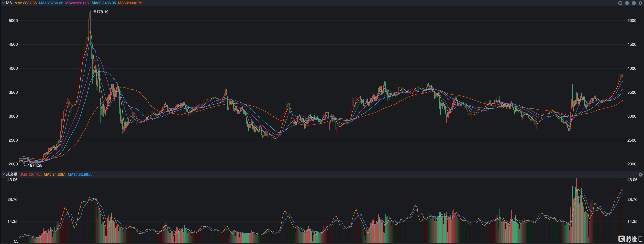Collapse the 成交量 panel chevron
The width and height of the screenshot is (644, 244).
click(3, 174)
